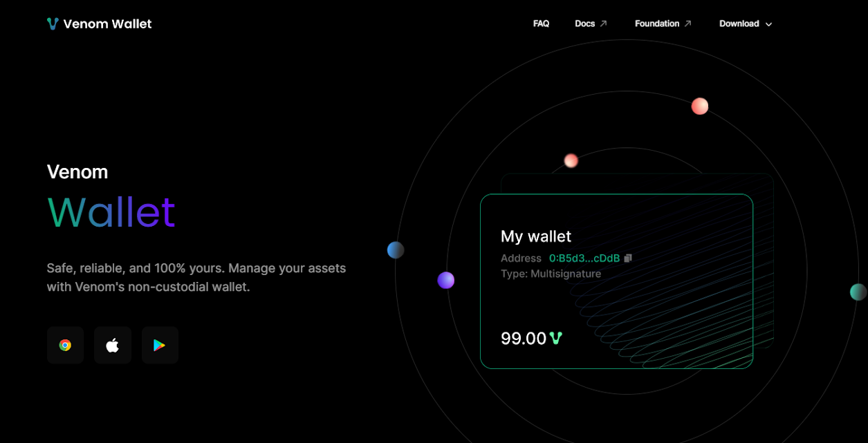Screen dimensions: 868x443
Task: Open the Docs external link
Action: [591, 23]
